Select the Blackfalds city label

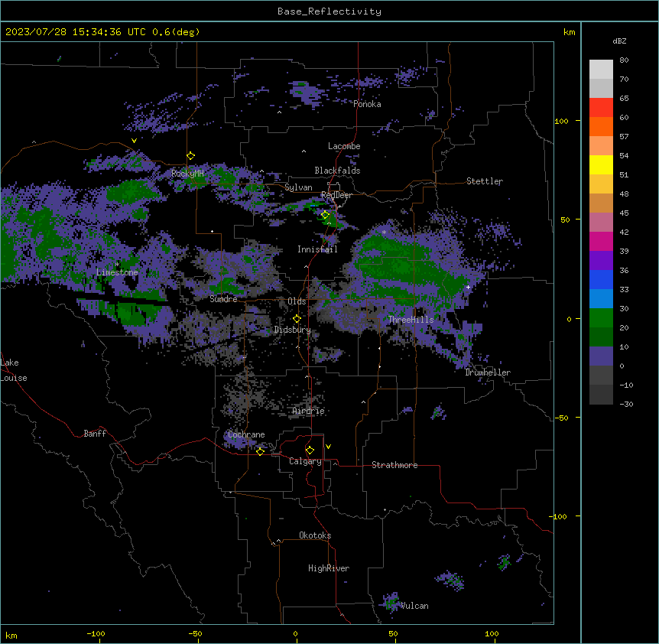(x=337, y=171)
